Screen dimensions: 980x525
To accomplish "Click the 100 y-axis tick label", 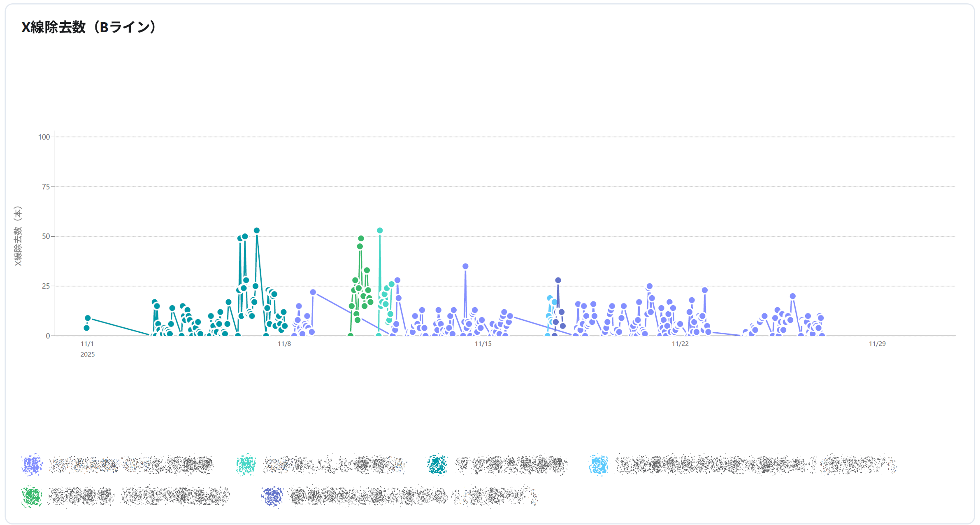I will [x=44, y=137].
